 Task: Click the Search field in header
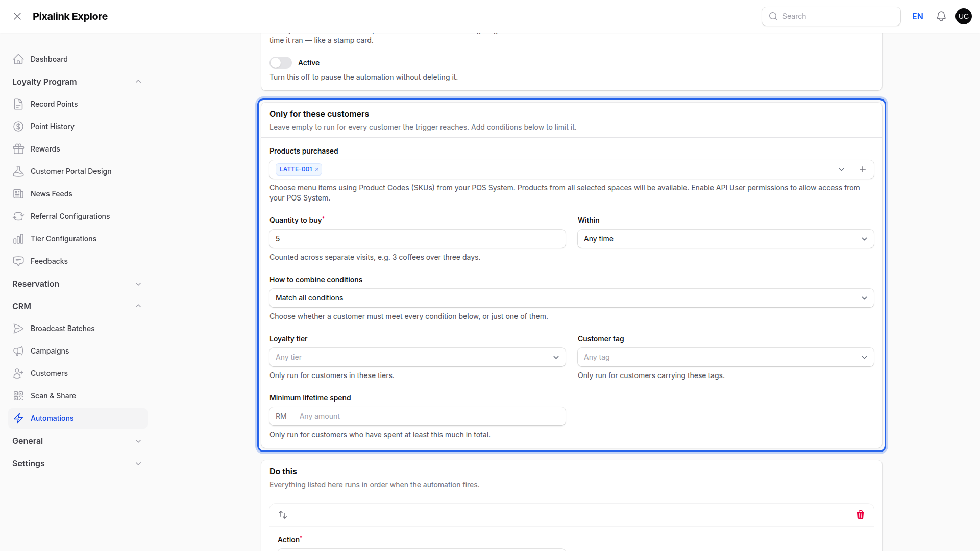[831, 16]
